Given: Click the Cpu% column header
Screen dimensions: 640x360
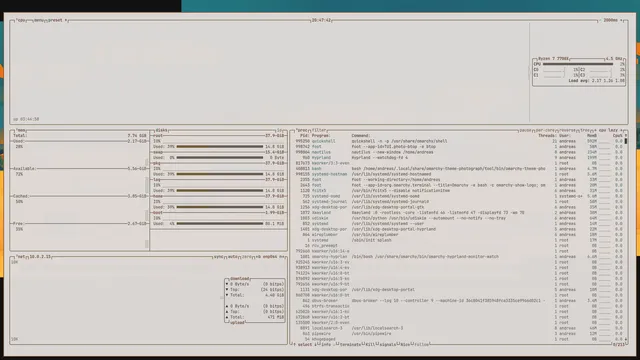Looking at the screenshot, I should coord(618,136).
